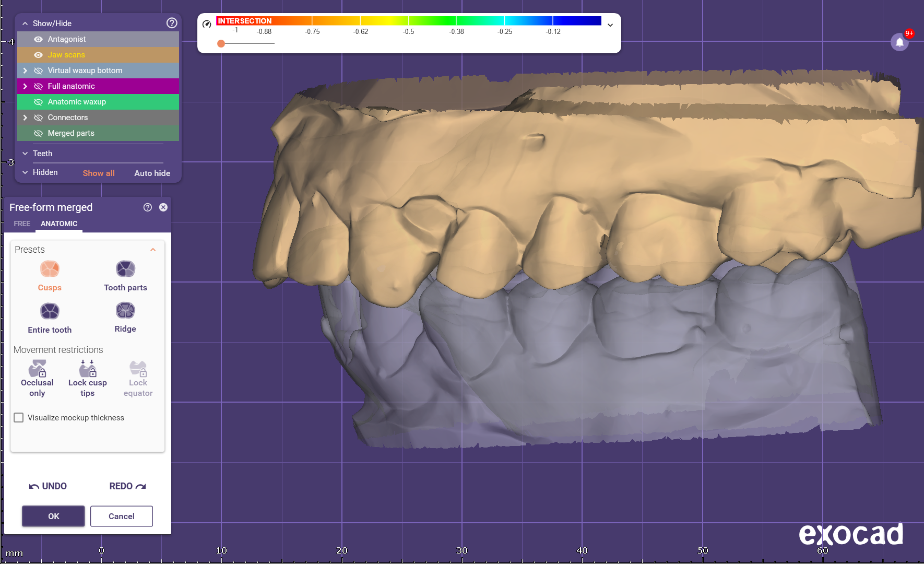Choose the Ridge preset icon
Viewport: 924px width, 564px height.
tap(125, 311)
